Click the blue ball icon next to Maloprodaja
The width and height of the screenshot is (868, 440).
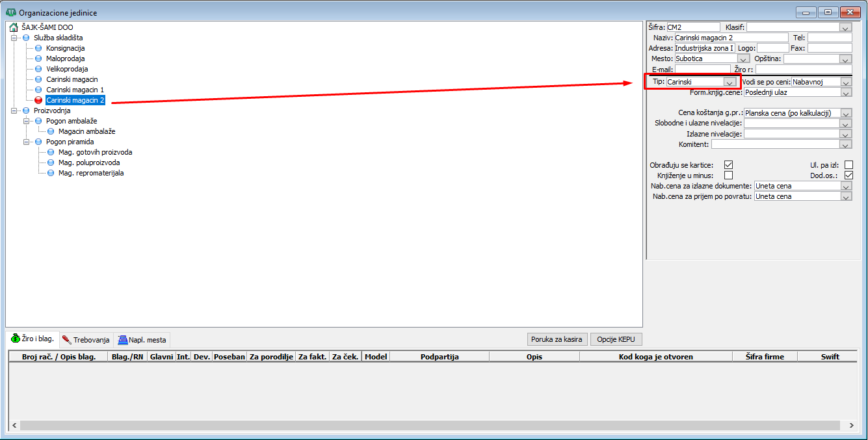tap(38, 58)
